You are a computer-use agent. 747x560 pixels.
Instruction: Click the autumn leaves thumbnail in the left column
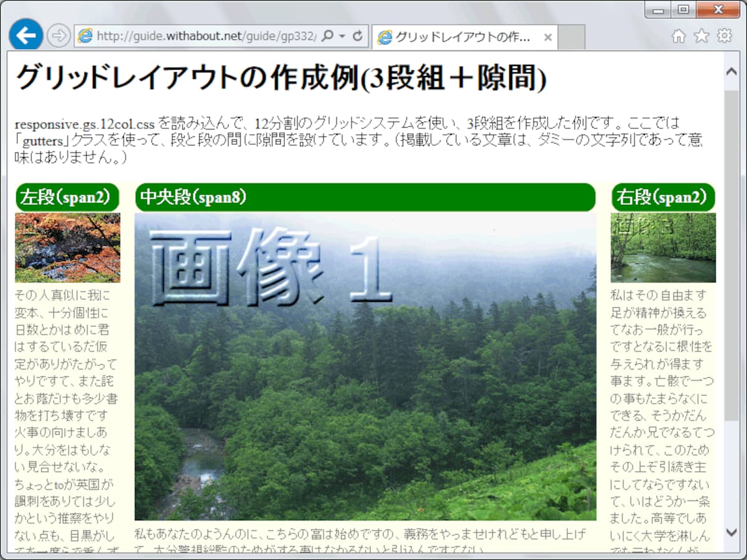(67, 248)
